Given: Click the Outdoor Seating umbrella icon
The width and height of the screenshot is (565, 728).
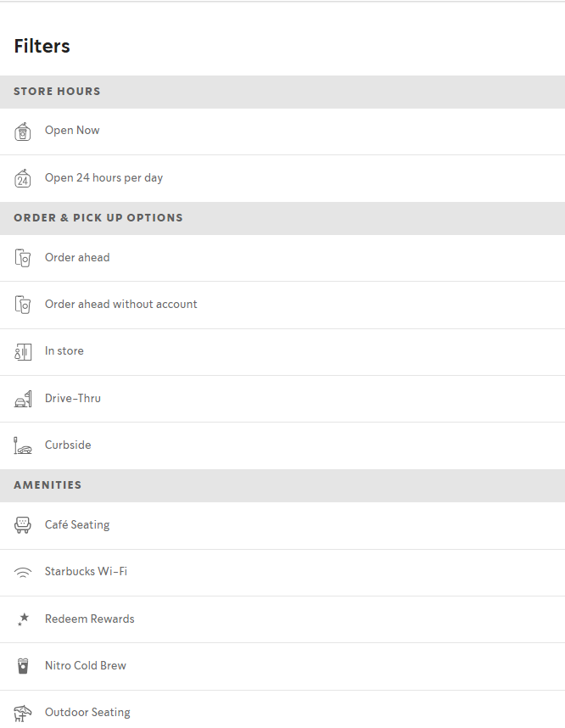Looking at the screenshot, I should (23, 713).
